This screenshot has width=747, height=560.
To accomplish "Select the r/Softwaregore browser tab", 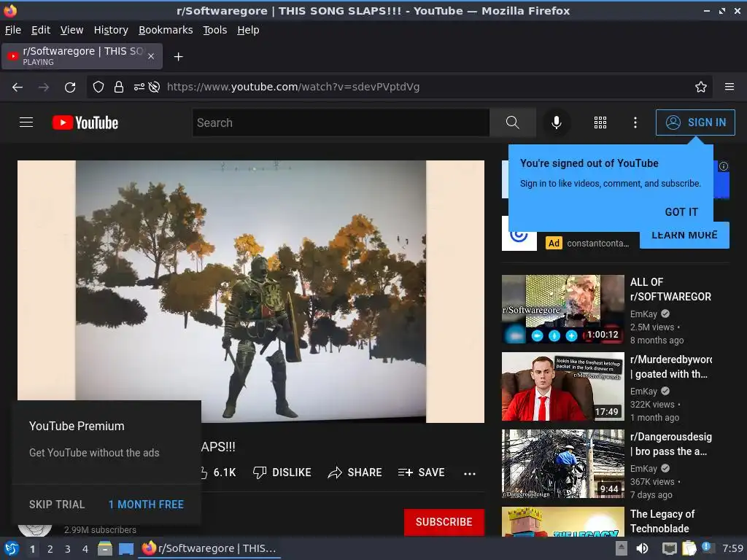I will point(82,56).
